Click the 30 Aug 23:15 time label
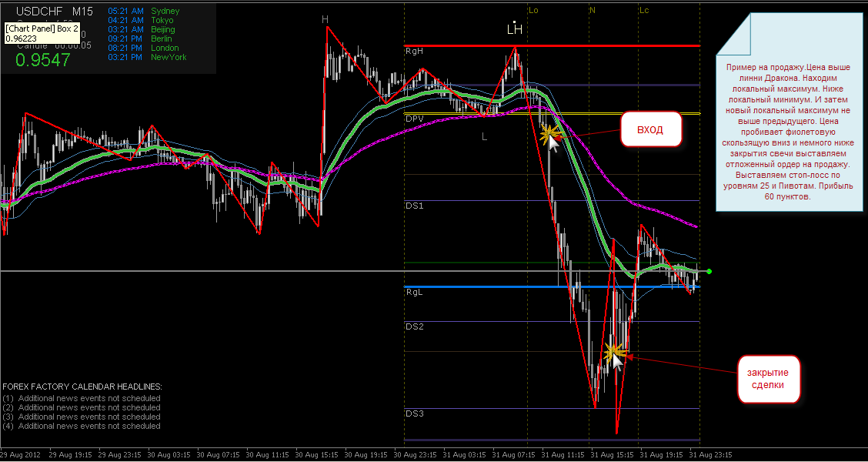868x462 pixels. click(x=416, y=455)
